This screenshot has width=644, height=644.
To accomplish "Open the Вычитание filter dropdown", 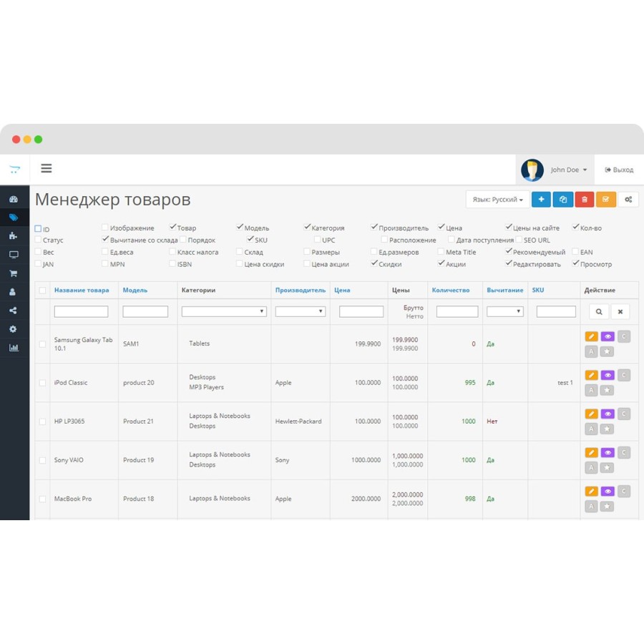I will click(504, 311).
